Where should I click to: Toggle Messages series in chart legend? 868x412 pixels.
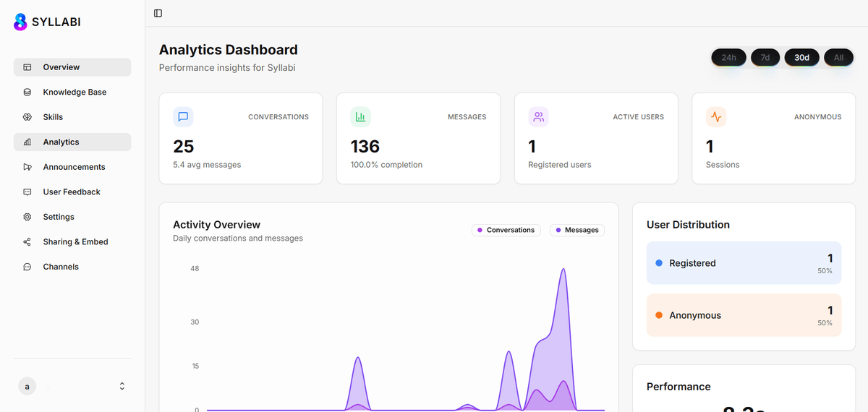pyautogui.click(x=576, y=230)
